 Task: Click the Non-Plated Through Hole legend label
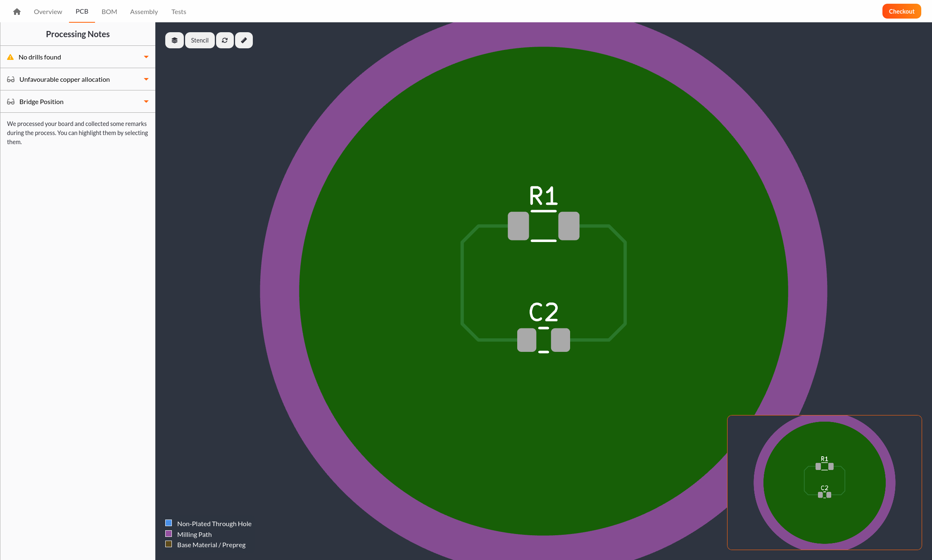tap(214, 524)
